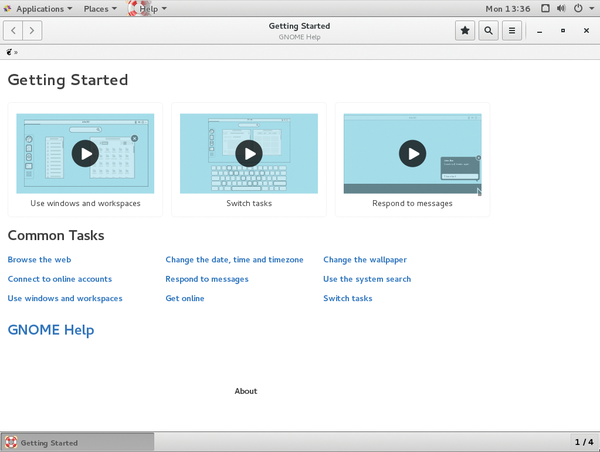This screenshot has height=452, width=600.
Task: Go forward with the right arrow button
Action: coord(32,30)
